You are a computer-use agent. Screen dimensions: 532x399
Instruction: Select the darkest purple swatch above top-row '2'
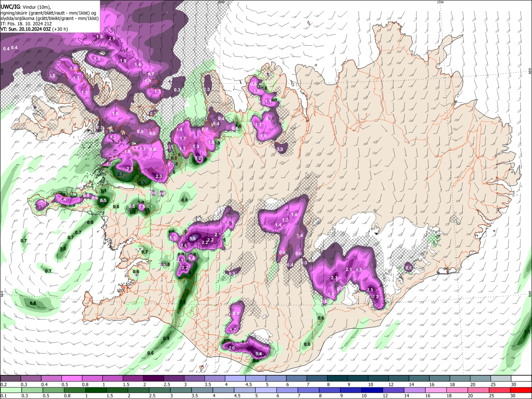[153, 379]
